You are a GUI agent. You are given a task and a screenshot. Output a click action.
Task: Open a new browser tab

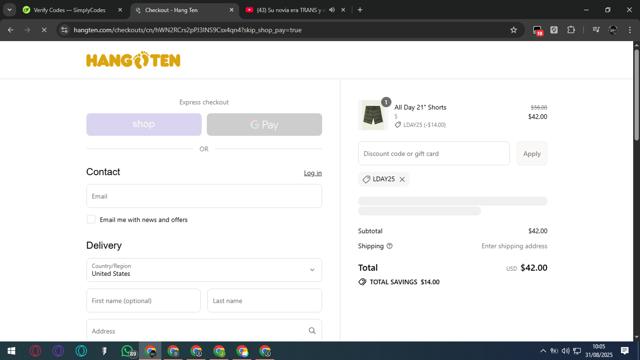pos(360,10)
